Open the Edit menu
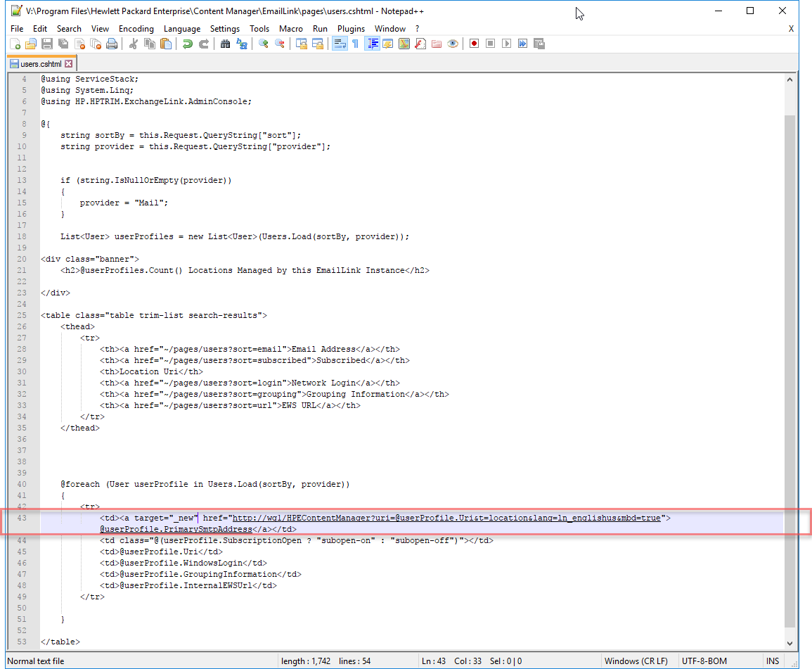Image resolution: width=812 pixels, height=669 pixels. click(x=40, y=29)
